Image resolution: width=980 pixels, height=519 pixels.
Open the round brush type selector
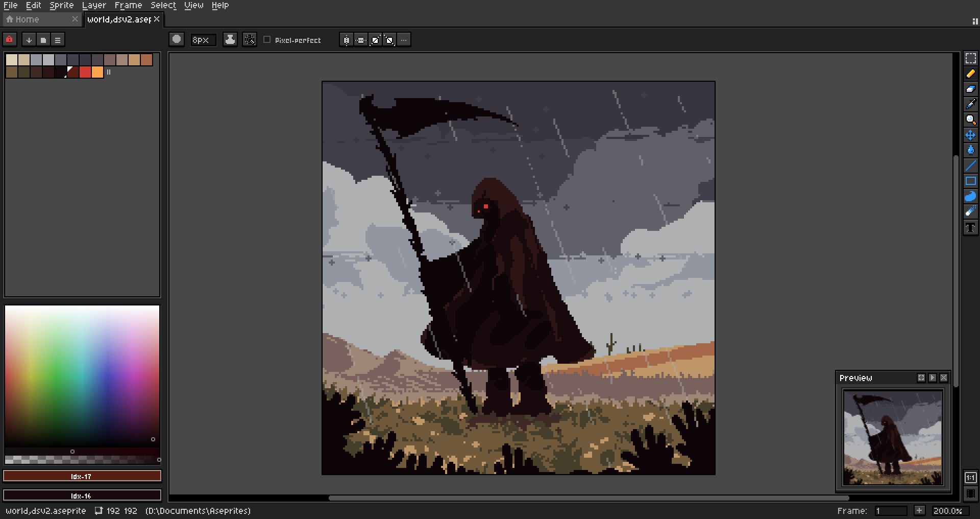coord(177,39)
